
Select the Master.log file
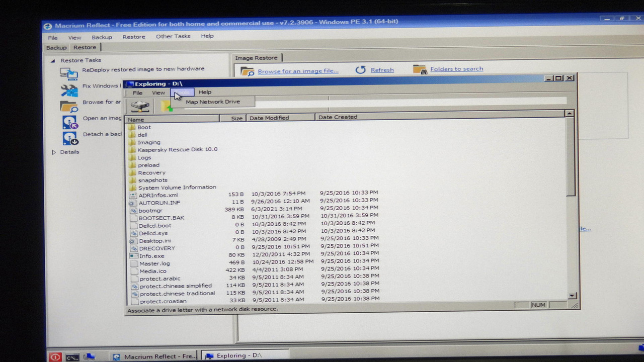pos(150,263)
